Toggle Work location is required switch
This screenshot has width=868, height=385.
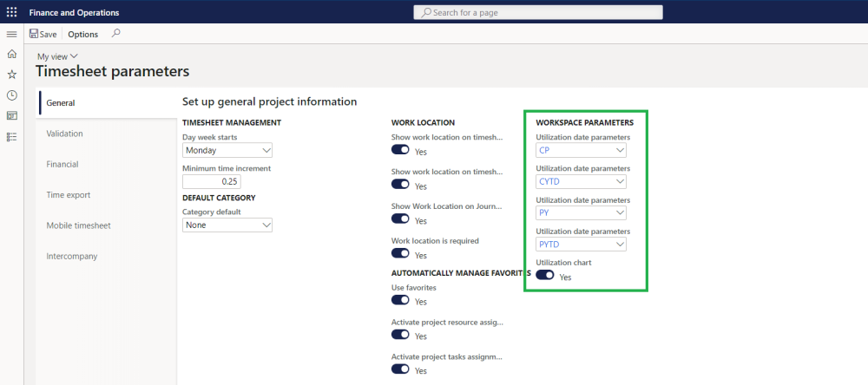(400, 253)
